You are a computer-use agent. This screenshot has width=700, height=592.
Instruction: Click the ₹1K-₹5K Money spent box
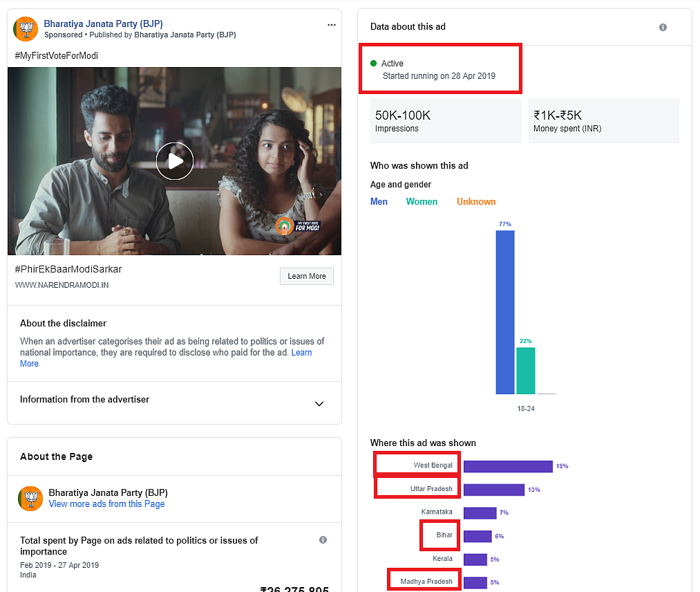[603, 120]
